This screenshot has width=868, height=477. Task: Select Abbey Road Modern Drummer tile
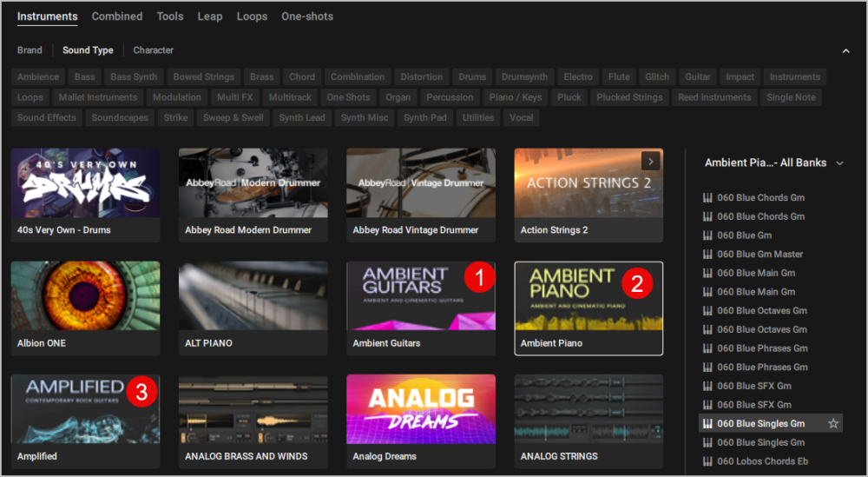tap(253, 195)
